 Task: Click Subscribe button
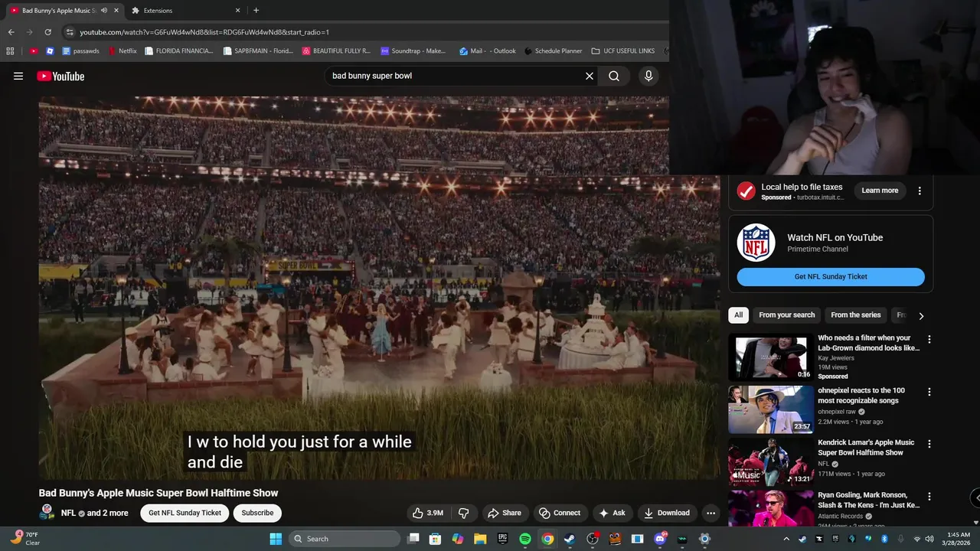pos(257,513)
